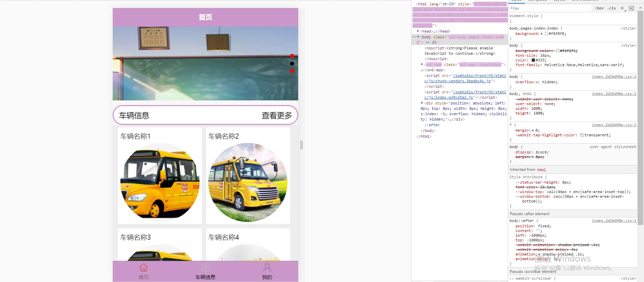Click the 首页 page title bar
The width and height of the screenshot is (644, 282).
205,17
